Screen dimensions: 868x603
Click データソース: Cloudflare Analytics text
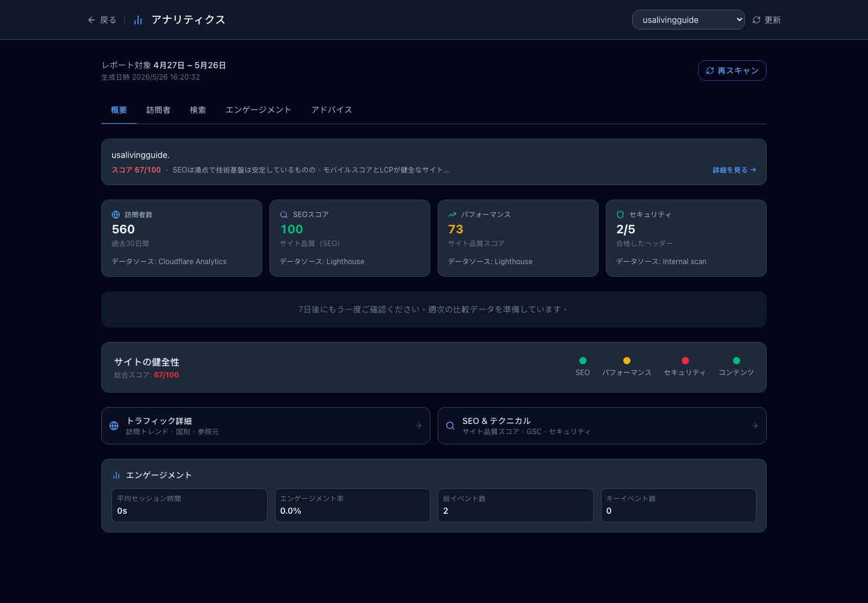point(169,262)
